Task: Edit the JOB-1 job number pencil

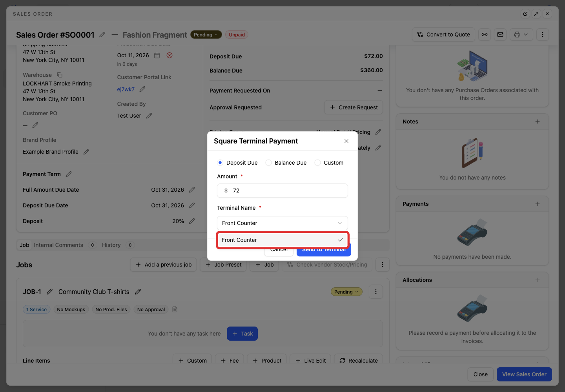Action: pyautogui.click(x=49, y=292)
